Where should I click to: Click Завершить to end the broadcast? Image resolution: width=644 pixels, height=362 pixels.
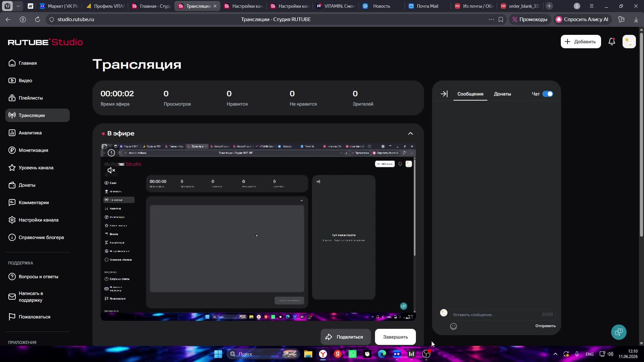click(395, 337)
